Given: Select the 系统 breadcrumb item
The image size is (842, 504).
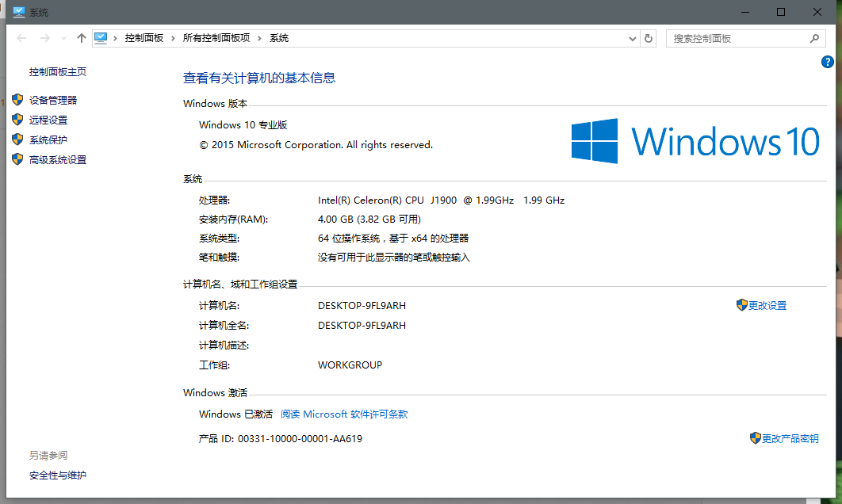Looking at the screenshot, I should (279, 38).
